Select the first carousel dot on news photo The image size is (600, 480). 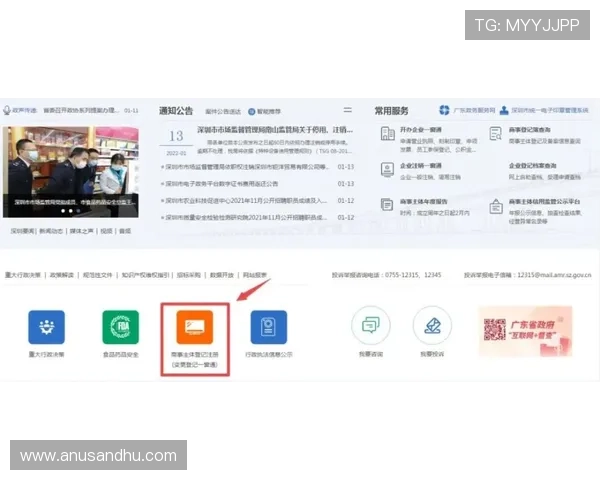pyautogui.click(x=63, y=211)
